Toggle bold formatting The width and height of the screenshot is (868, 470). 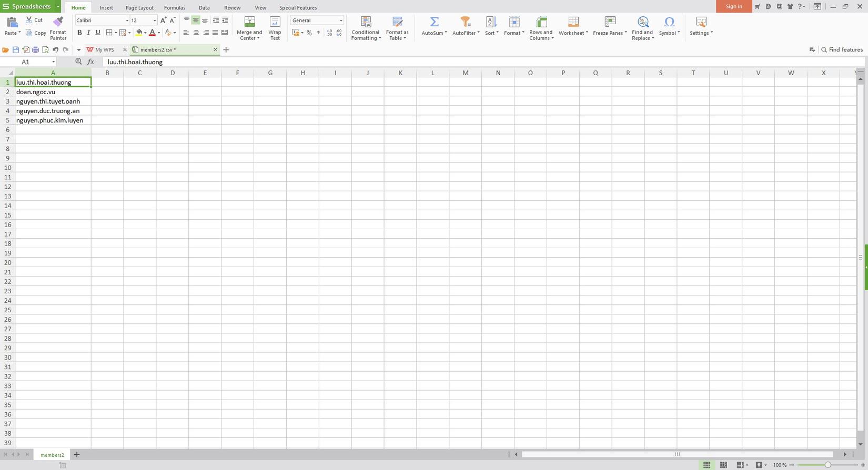point(79,33)
